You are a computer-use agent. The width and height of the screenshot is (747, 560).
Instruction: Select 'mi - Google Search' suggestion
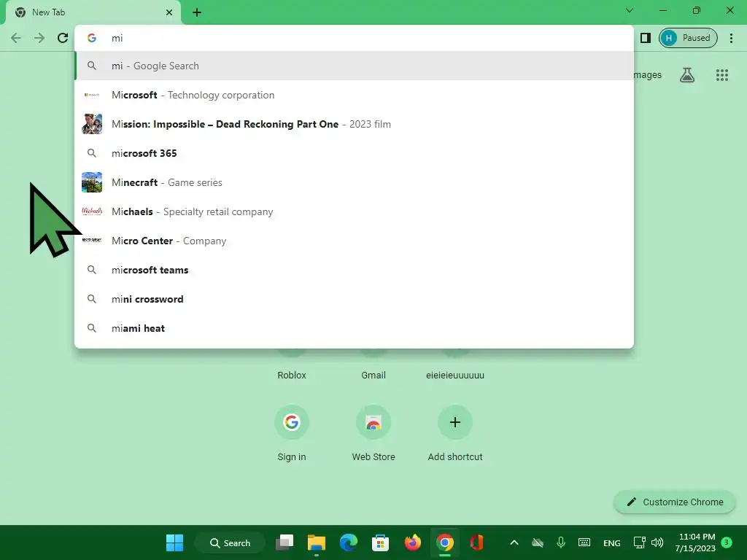coord(354,66)
